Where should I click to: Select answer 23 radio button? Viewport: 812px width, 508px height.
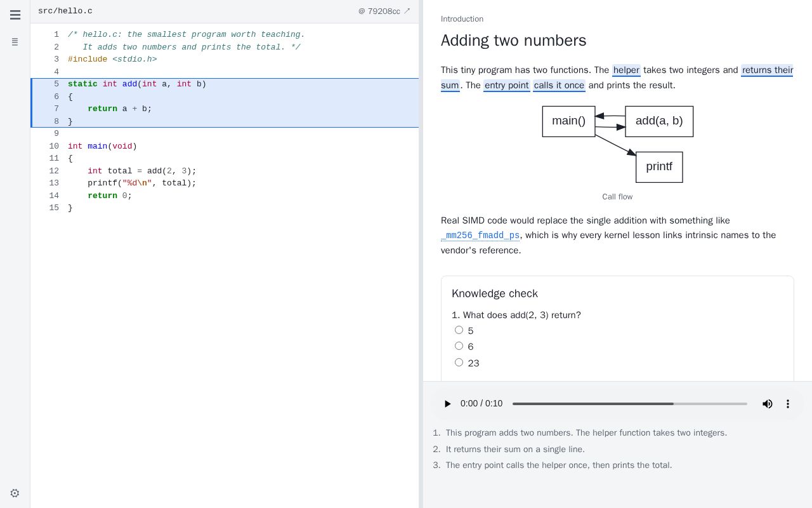(459, 363)
